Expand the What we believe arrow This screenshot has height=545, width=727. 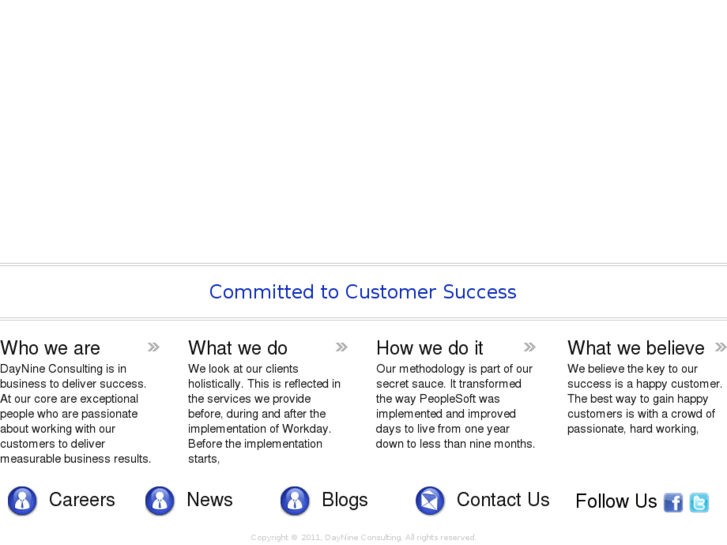[x=720, y=347]
